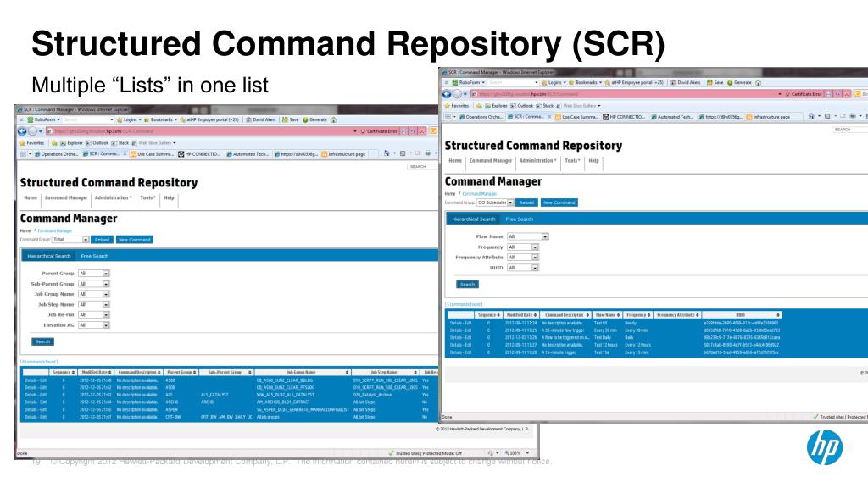868x488 pixels.
Task: Click Print icon in right window command bar
Action: pyautogui.click(x=853, y=116)
